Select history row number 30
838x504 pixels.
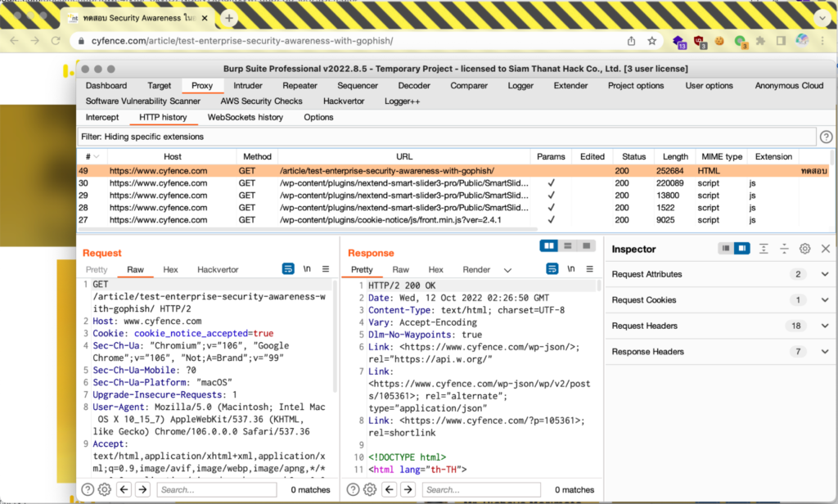pyautogui.click(x=453, y=183)
